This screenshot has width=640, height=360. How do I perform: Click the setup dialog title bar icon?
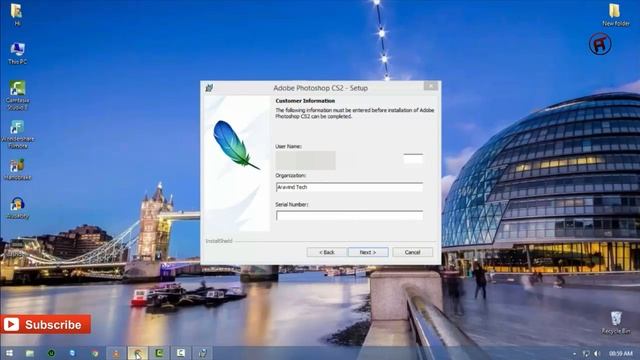click(209, 88)
